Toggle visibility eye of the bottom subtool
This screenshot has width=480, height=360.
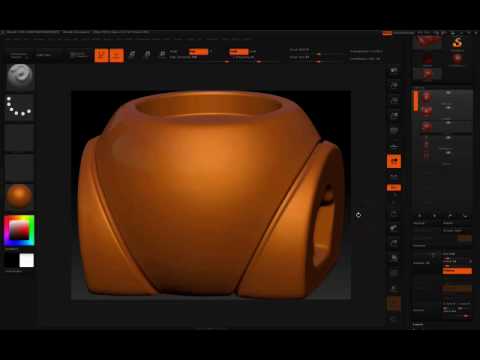(x=448, y=153)
